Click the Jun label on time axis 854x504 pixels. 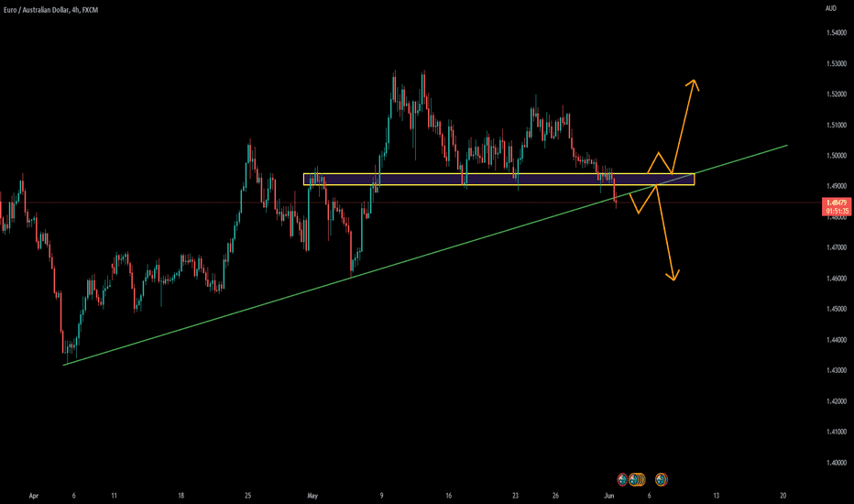[x=609, y=496]
